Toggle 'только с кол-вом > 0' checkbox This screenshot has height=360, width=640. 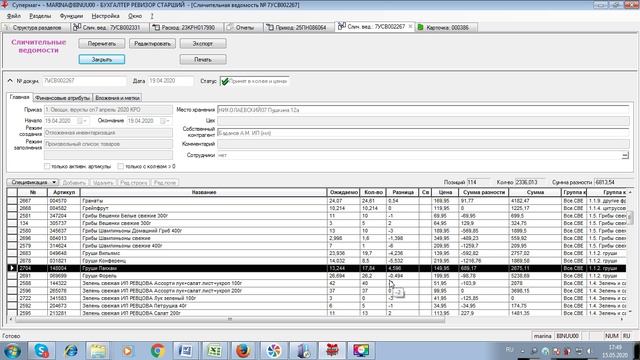(x=120, y=166)
